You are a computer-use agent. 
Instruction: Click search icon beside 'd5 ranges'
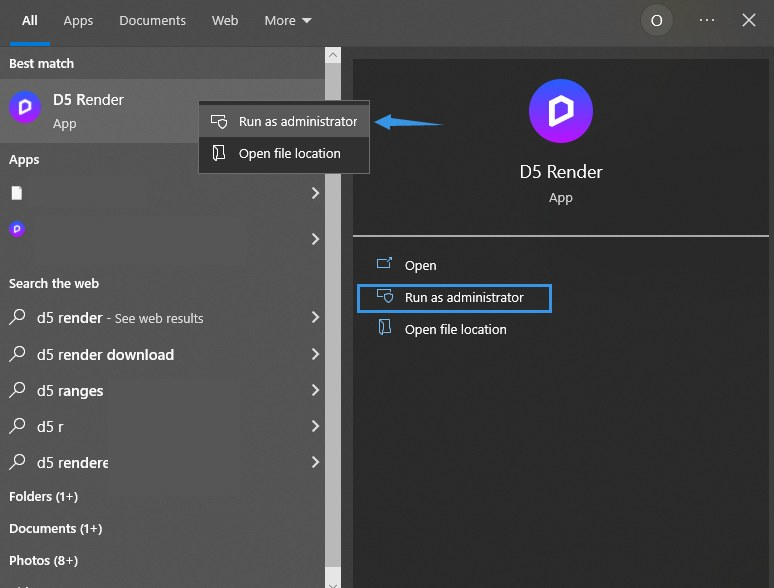coord(17,390)
